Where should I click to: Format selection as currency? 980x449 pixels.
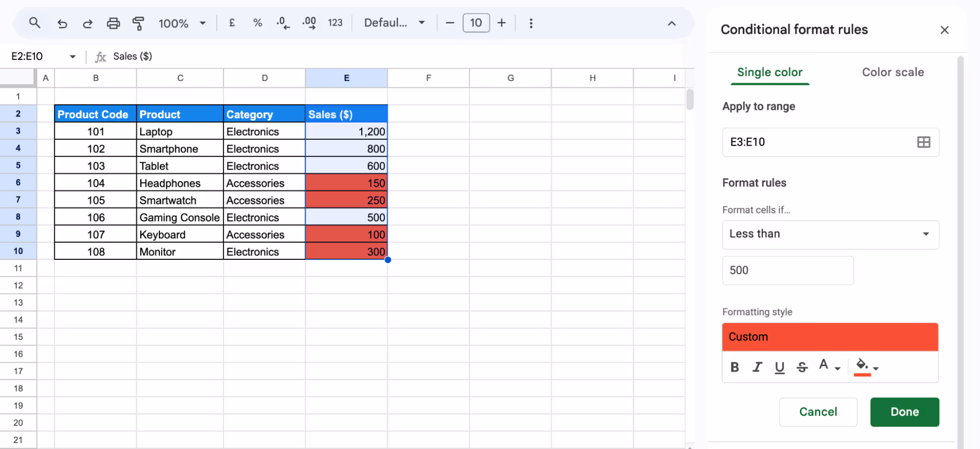pyautogui.click(x=232, y=23)
